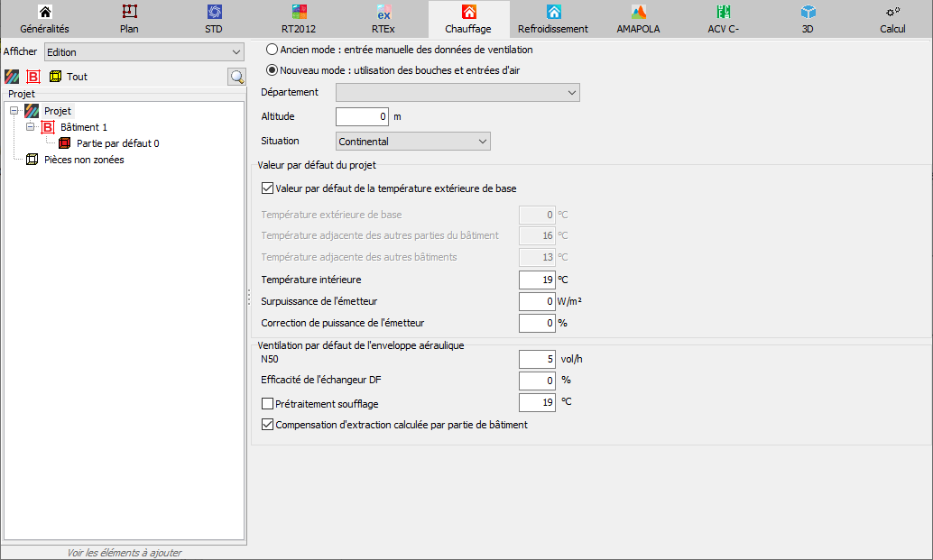Viewport: 933px width, 560px height.
Task: Uncheck default exterior base temperature checkbox
Action: (268, 188)
